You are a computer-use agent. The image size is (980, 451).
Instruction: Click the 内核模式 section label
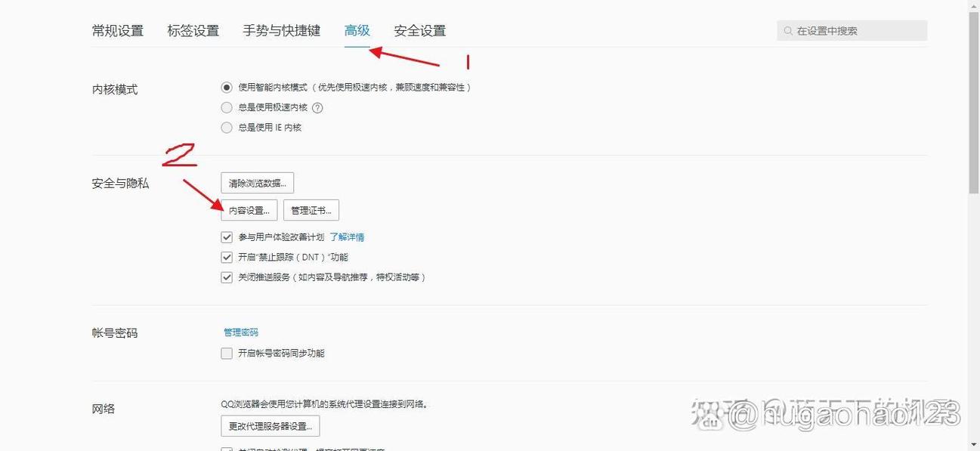pos(115,89)
